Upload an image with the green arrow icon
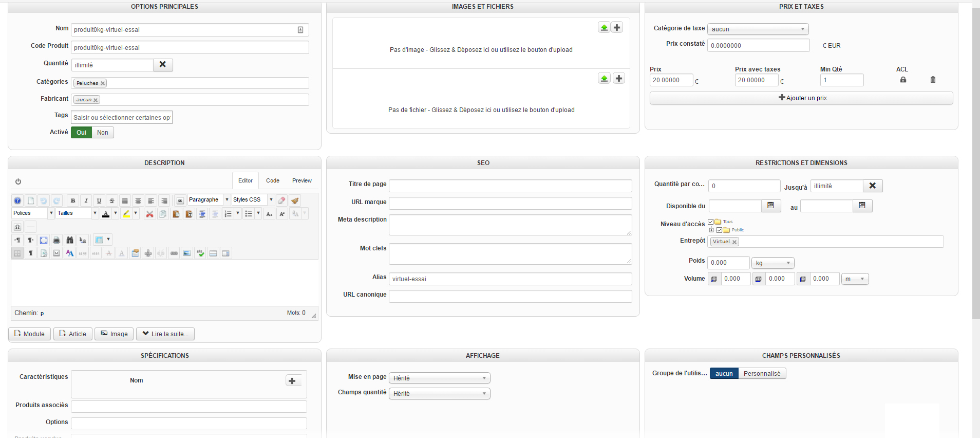 coord(604,27)
